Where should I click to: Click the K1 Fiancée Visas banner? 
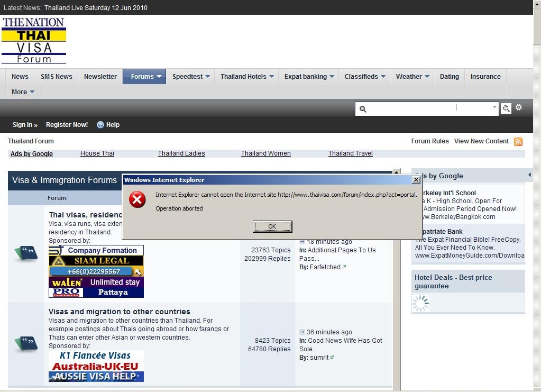[96, 355]
